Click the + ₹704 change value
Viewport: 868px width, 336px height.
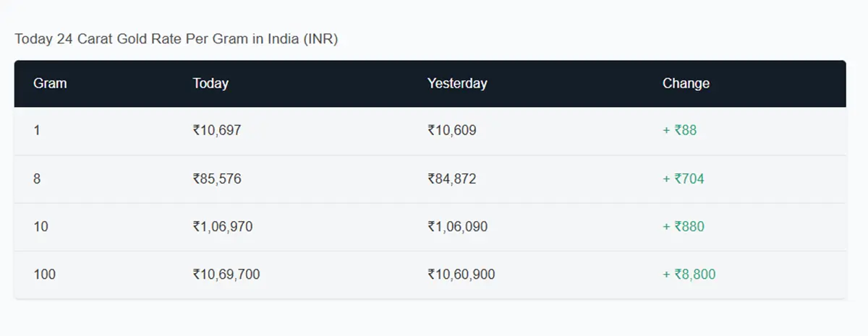(x=683, y=178)
